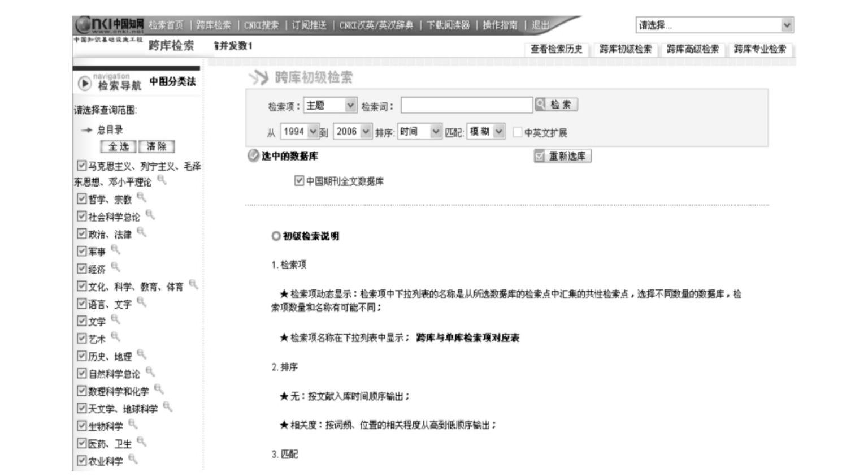This screenshot has height=476, width=868.
Task: Switch to 跨库专业检索 tab
Action: tap(760, 49)
